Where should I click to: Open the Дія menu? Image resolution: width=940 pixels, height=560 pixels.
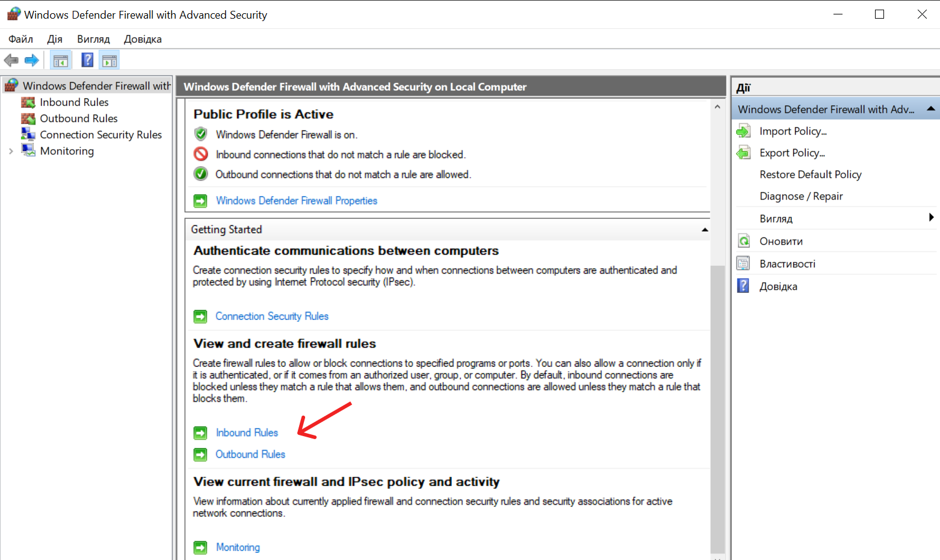coord(55,39)
